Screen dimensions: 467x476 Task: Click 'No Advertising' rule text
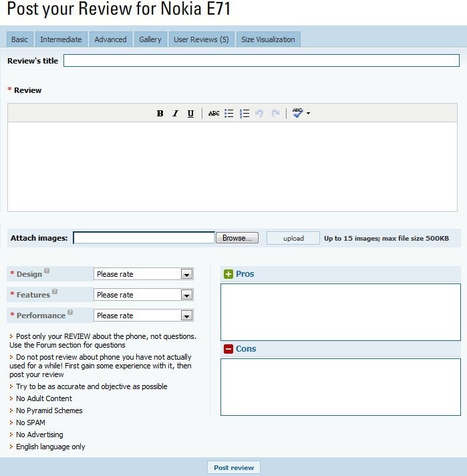[x=39, y=435]
